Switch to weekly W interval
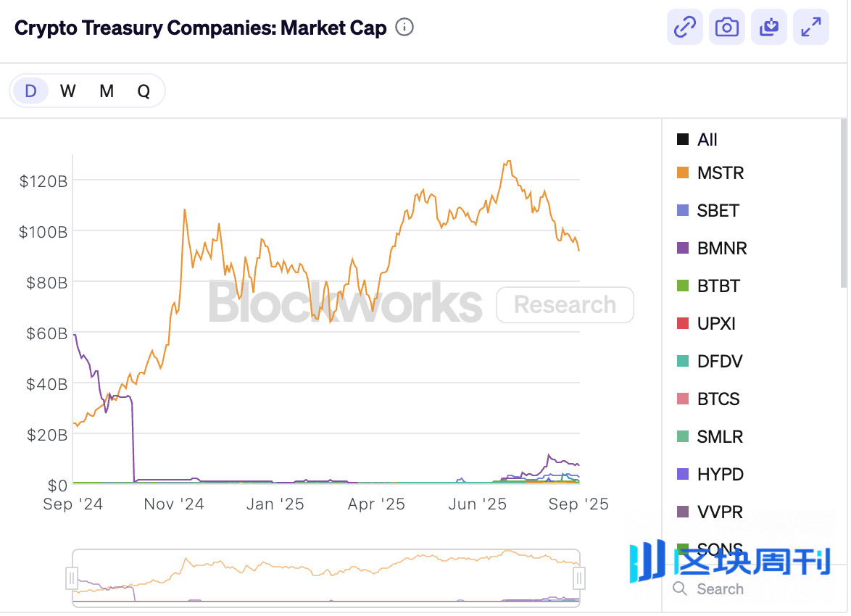Image resolution: width=851 pixels, height=616 pixels. (68, 91)
